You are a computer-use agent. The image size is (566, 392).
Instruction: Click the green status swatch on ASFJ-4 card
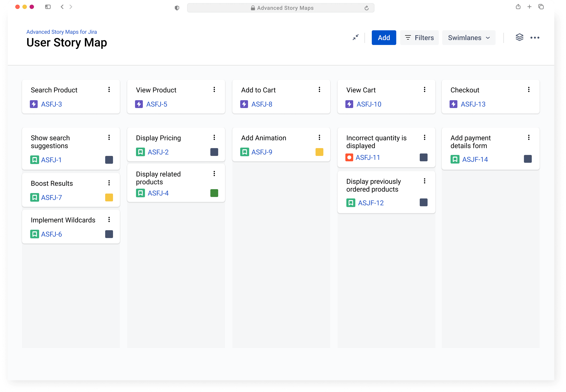pos(214,193)
